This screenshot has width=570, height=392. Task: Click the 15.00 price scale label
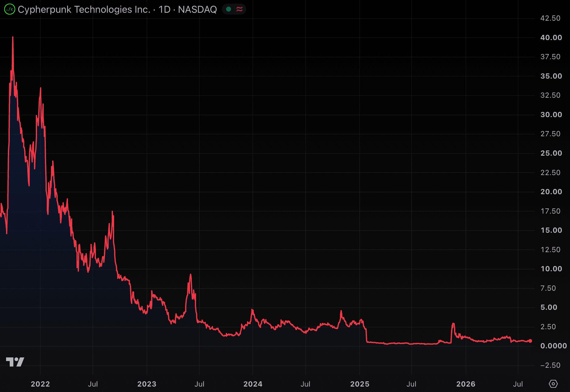click(x=551, y=230)
